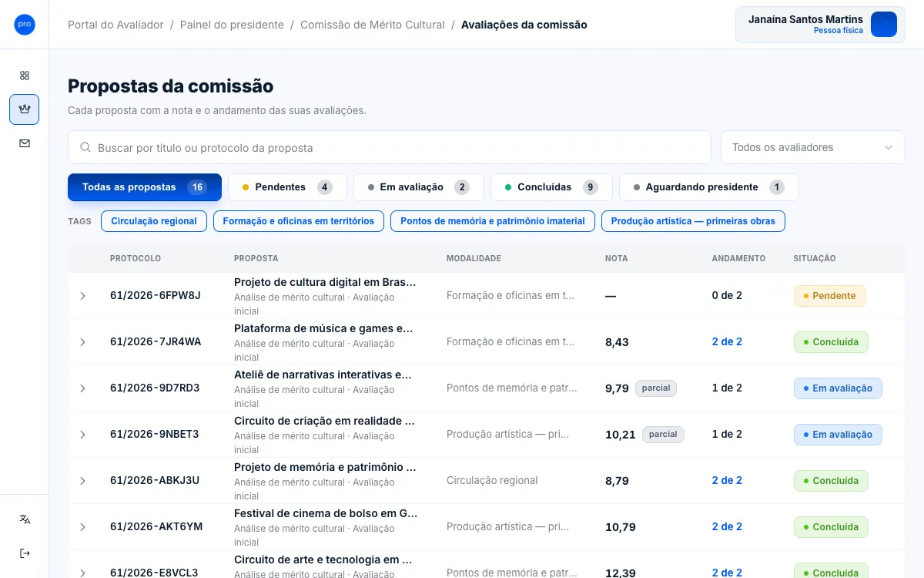Expand row 61/2026-AKT6YM
This screenshot has height=578, width=924.
click(83, 527)
